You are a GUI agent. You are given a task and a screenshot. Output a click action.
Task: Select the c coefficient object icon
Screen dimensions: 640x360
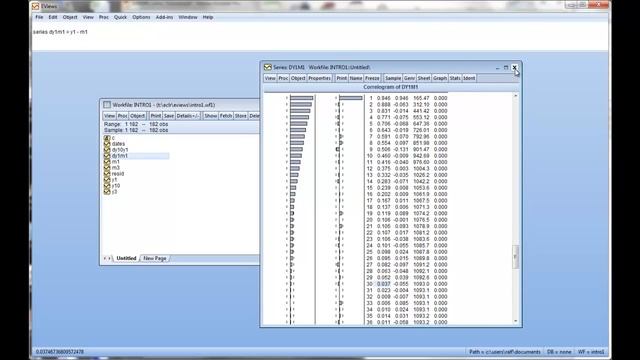[107, 138]
